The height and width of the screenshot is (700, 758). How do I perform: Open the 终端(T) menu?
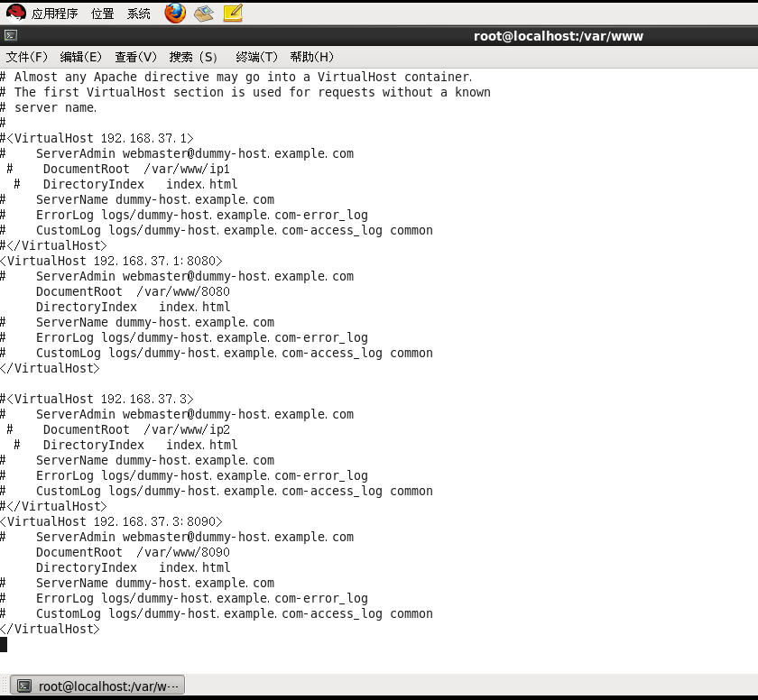click(x=256, y=57)
